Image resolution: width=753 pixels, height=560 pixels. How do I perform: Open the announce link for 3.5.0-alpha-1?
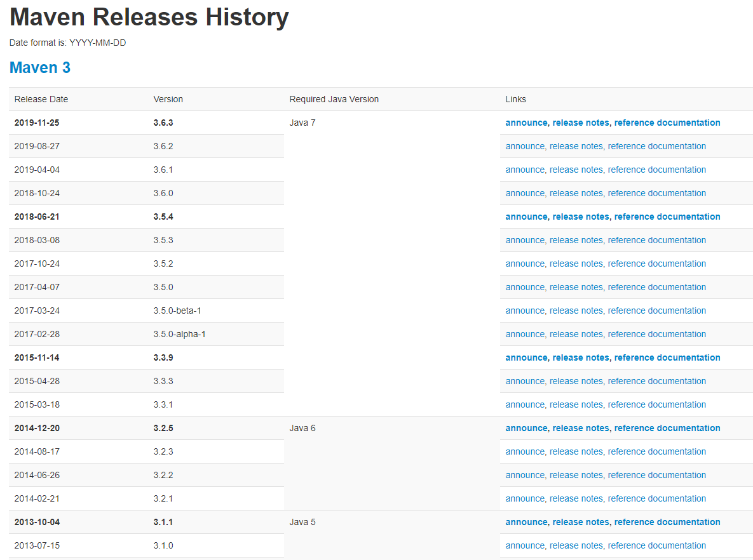pos(526,335)
